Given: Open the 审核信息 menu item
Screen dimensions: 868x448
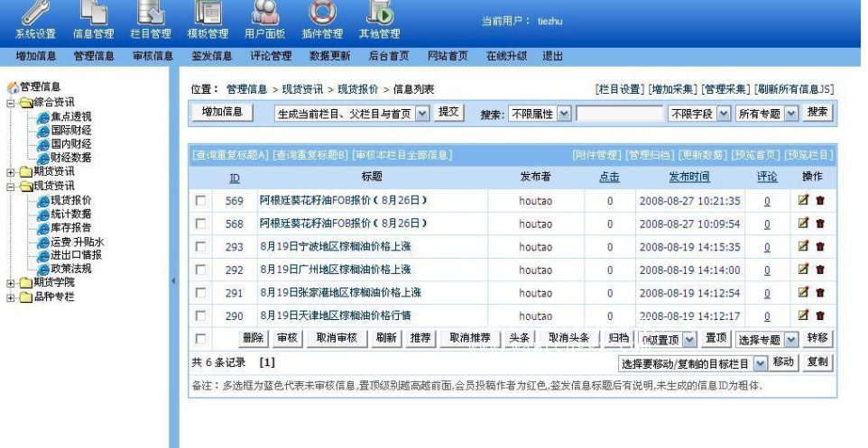Looking at the screenshot, I should click(x=152, y=56).
